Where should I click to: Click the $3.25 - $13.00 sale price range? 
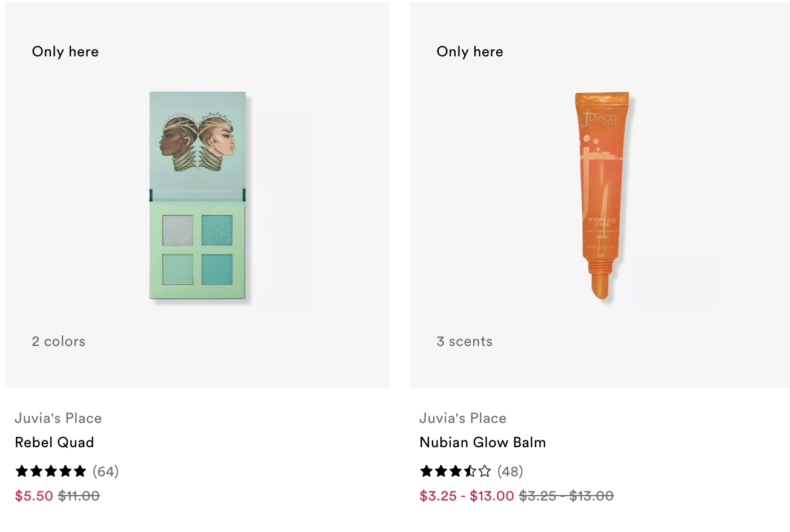(466, 496)
